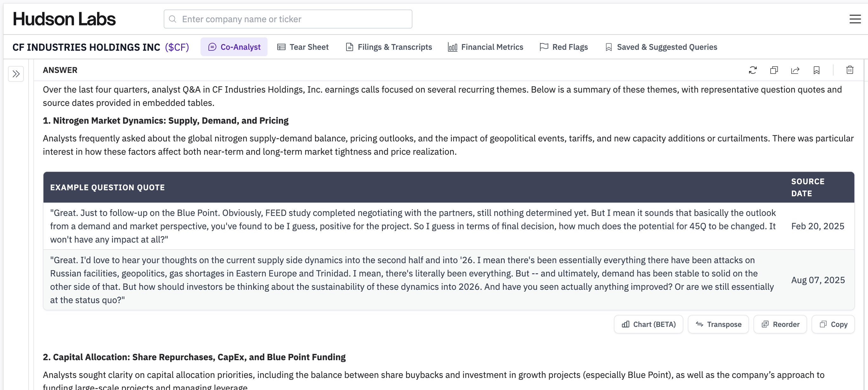This screenshot has height=390, width=868.
Task: Delete the answer using the trash icon
Action: 850,70
